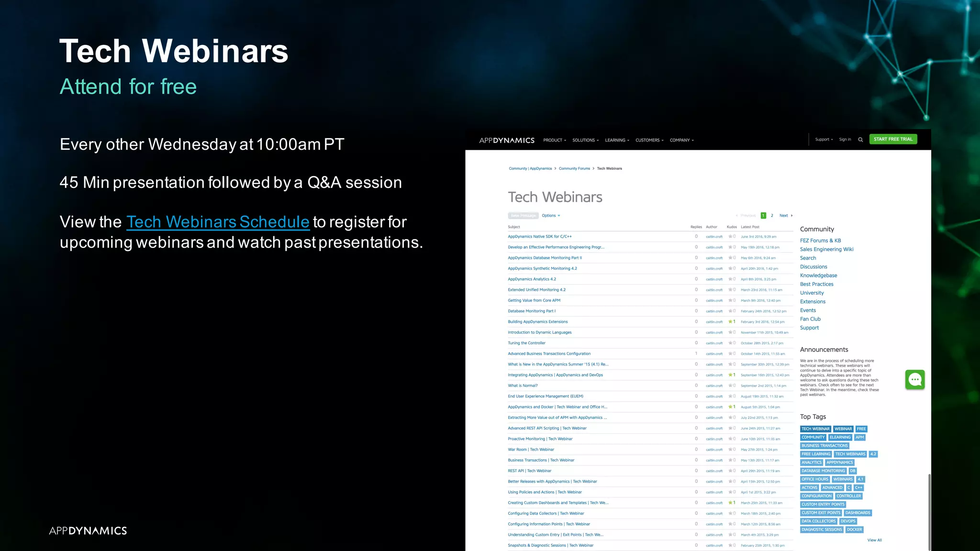Click kudos star on Creating Custom Dashboards row

point(730,503)
